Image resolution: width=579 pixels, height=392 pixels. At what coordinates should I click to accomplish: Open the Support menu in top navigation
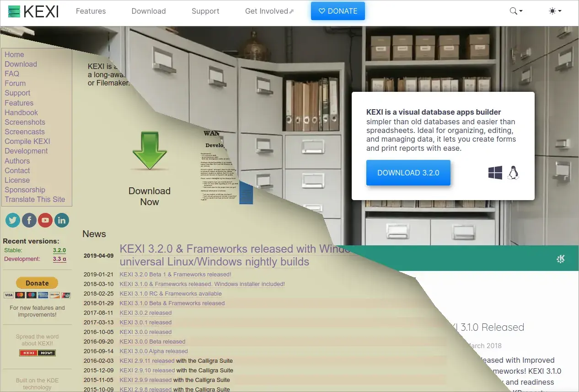pyautogui.click(x=205, y=11)
